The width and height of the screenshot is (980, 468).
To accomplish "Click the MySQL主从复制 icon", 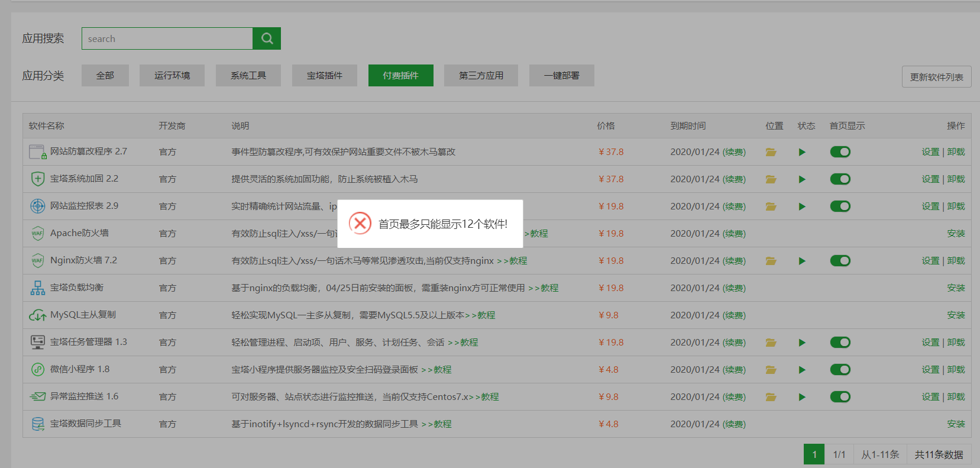I will coord(38,315).
